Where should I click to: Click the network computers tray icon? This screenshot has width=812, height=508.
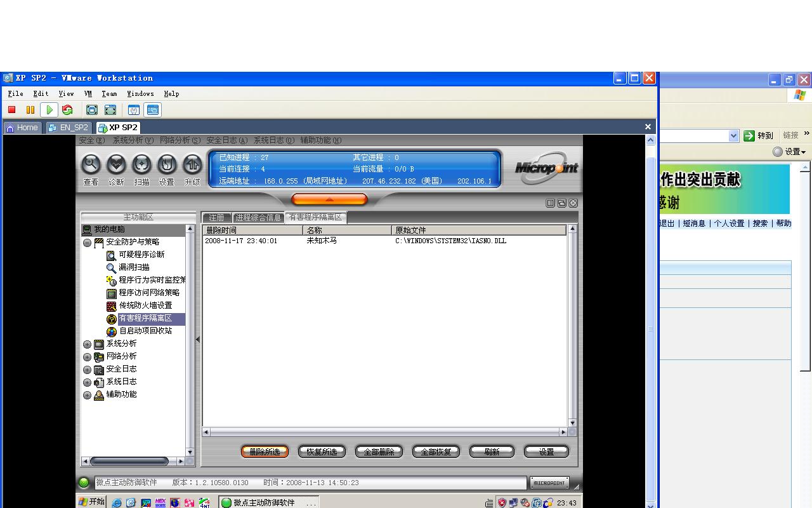pyautogui.click(x=513, y=503)
